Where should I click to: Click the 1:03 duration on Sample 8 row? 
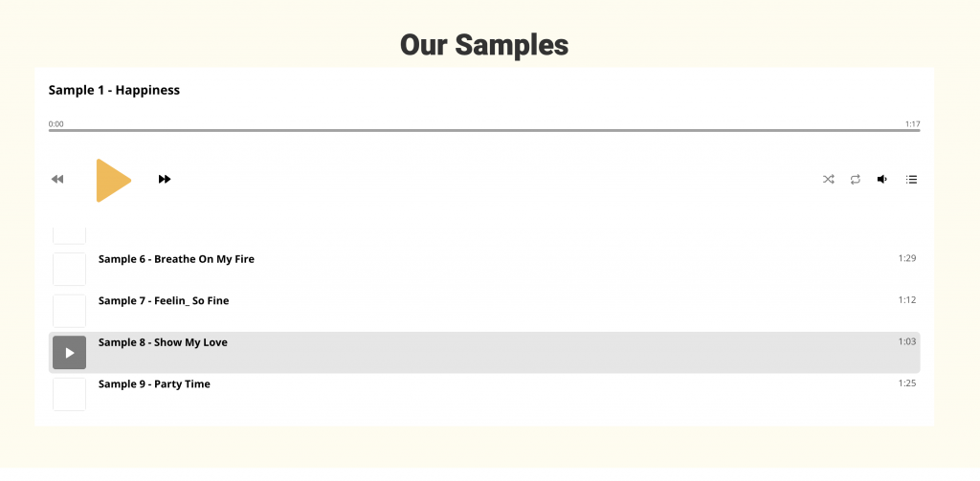[x=907, y=341]
